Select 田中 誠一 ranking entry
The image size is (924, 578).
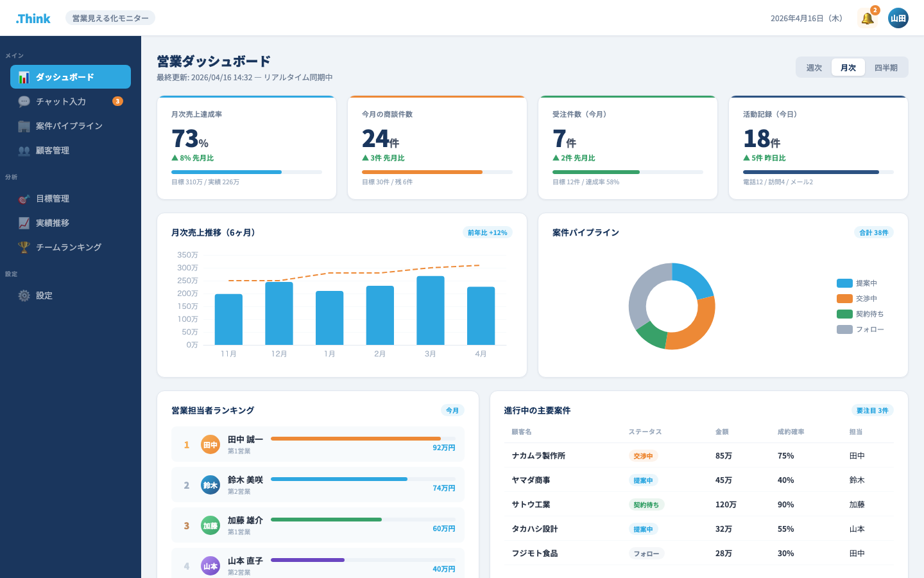(x=318, y=444)
